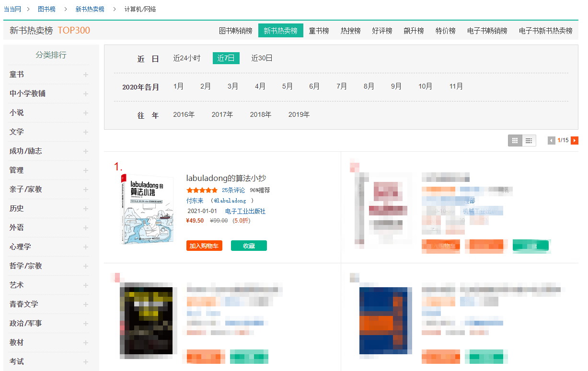
Task: Add labuladong book via 加入购物车
Action: click(x=204, y=246)
